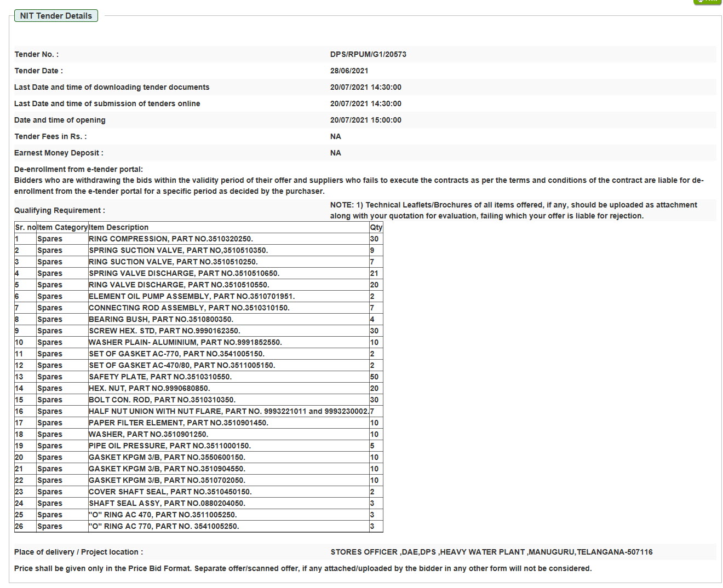This screenshot has height=588, width=723.
Task: Select COVER SHAFT SEAL description cell
Action: (x=228, y=492)
